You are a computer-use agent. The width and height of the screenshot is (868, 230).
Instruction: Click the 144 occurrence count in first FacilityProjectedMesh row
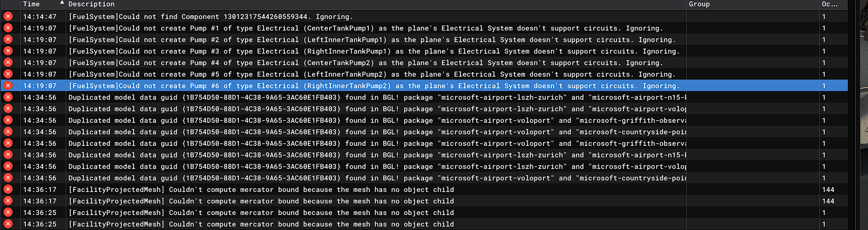tap(828, 189)
